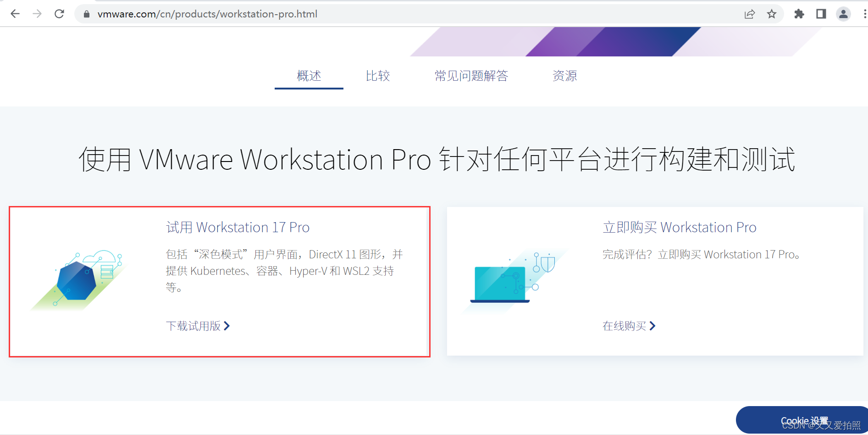The height and width of the screenshot is (435, 868).
Task: Click the browser forward arrow
Action: tap(37, 14)
